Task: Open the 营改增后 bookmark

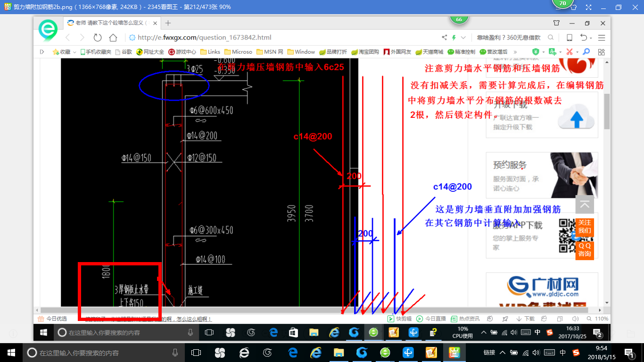Action: coord(494,52)
